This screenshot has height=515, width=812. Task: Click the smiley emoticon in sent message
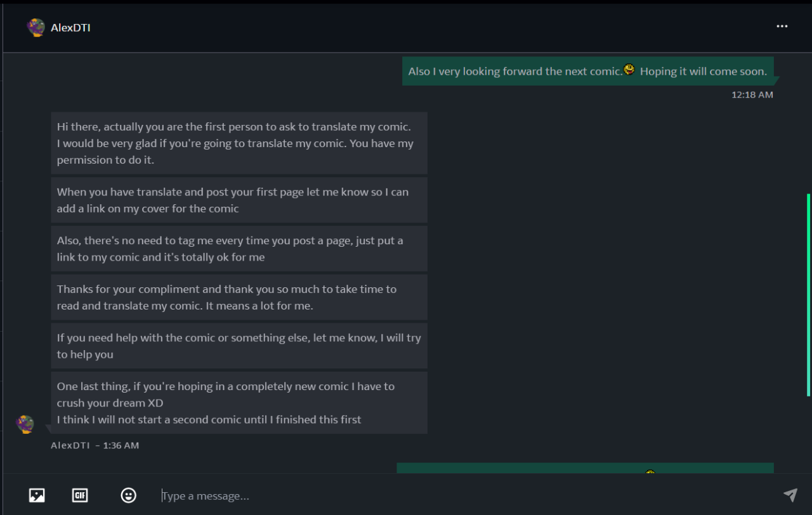coord(629,70)
